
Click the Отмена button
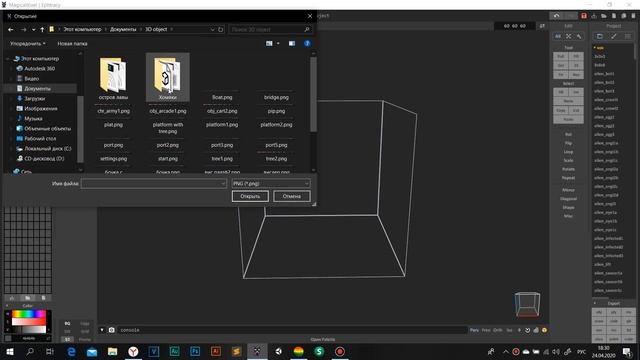(x=292, y=196)
